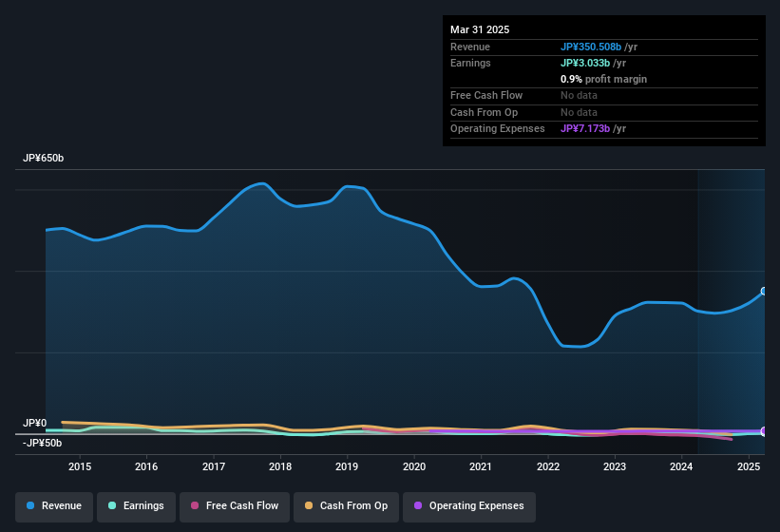Toggle the Revenue legend button
This screenshot has width=780, height=532.
(x=54, y=506)
